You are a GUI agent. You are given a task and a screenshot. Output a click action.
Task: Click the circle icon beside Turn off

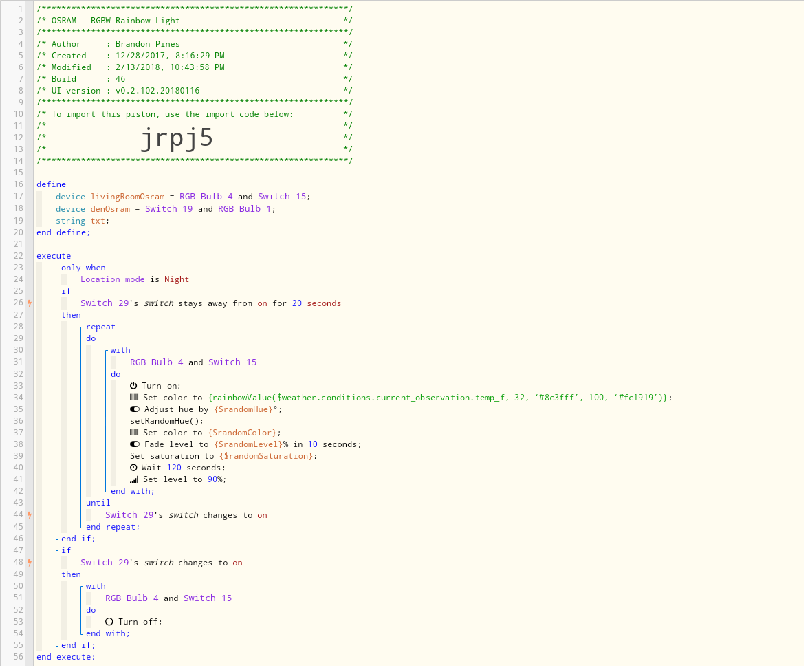pyautogui.click(x=109, y=622)
